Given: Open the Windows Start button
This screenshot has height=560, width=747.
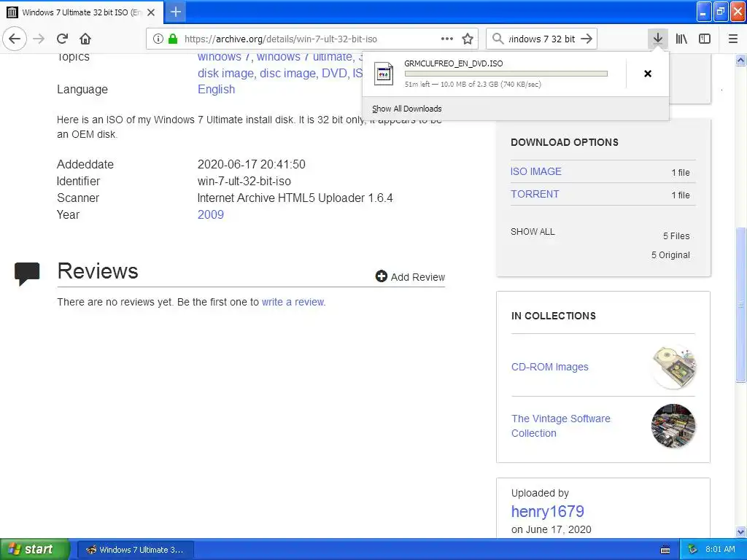Looking at the screenshot, I should pyautogui.click(x=35, y=549).
